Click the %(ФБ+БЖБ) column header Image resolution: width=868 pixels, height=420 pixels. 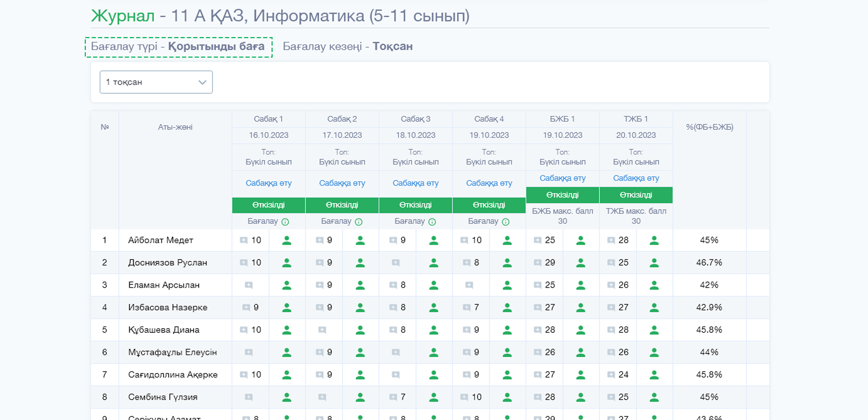pos(709,127)
